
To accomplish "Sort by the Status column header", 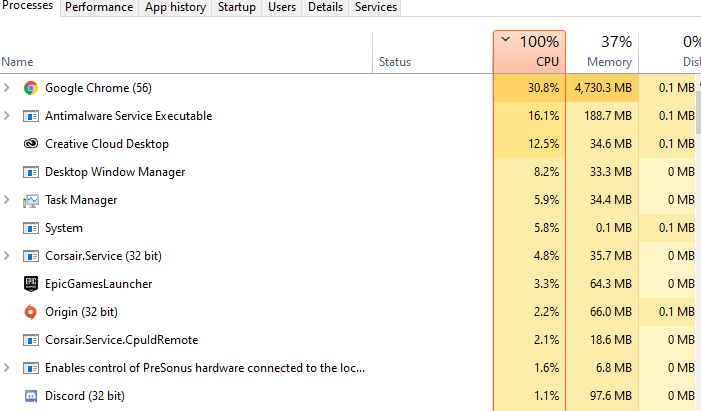I will click(433, 53).
